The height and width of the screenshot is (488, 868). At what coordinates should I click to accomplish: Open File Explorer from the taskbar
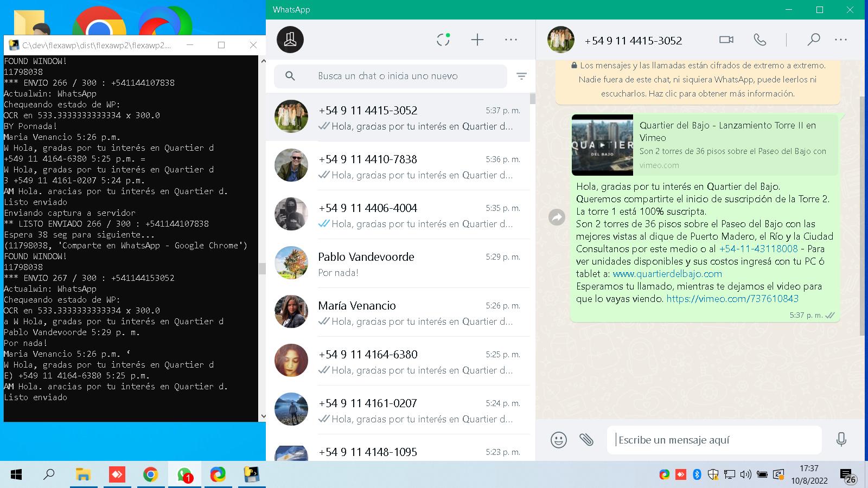83,475
